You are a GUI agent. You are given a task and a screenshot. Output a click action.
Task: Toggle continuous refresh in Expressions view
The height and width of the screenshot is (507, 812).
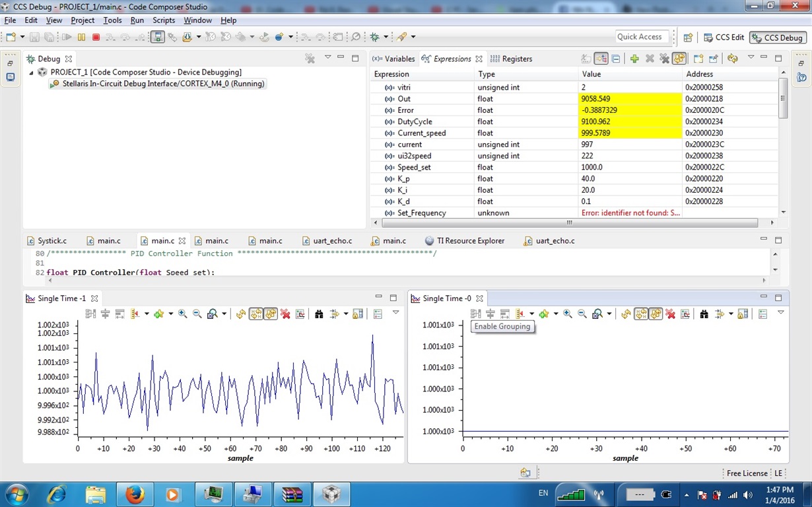pyautogui.click(x=679, y=59)
